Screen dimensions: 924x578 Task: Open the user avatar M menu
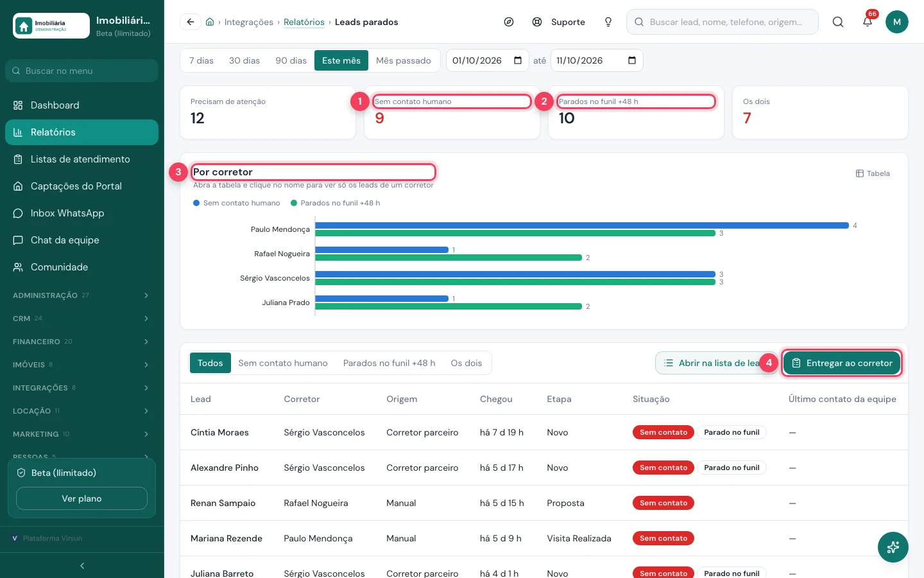897,22
